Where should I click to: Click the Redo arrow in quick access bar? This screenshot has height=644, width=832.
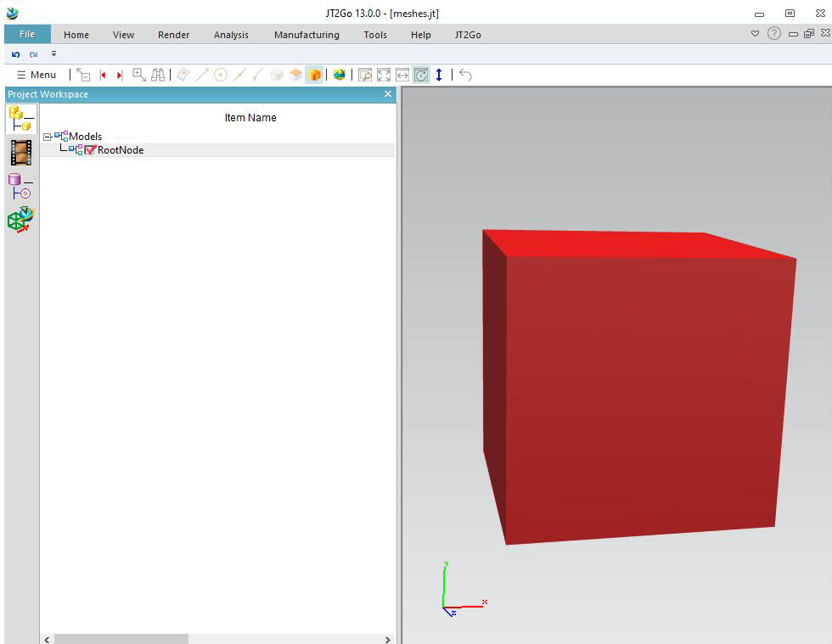33,54
